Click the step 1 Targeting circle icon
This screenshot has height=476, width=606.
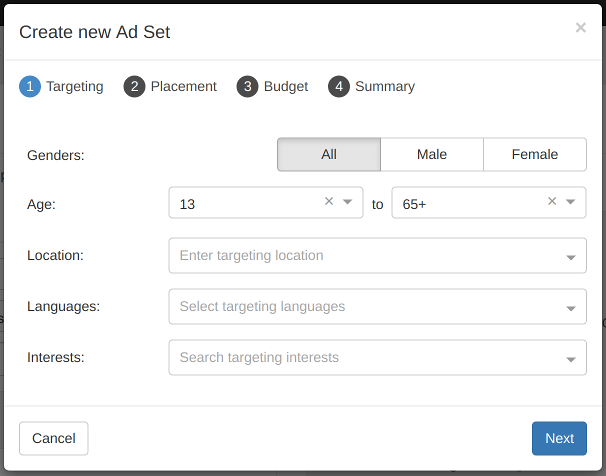tap(29, 87)
